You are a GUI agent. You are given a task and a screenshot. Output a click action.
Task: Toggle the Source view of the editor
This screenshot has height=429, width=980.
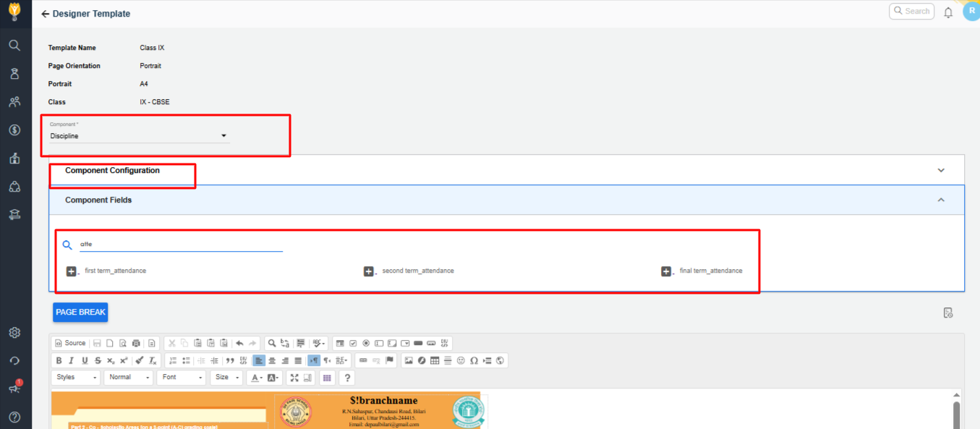pyautogui.click(x=70, y=344)
